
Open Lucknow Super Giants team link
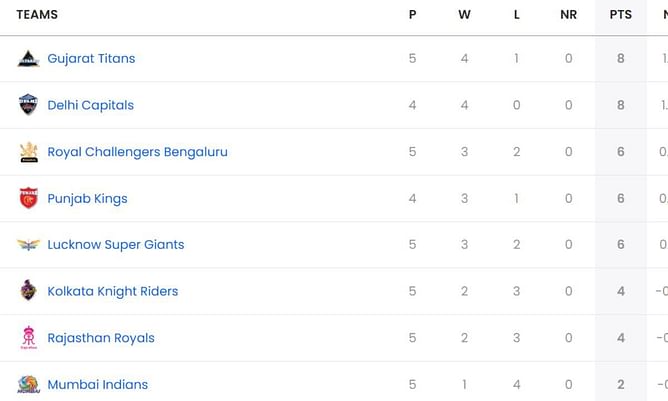[x=116, y=245]
